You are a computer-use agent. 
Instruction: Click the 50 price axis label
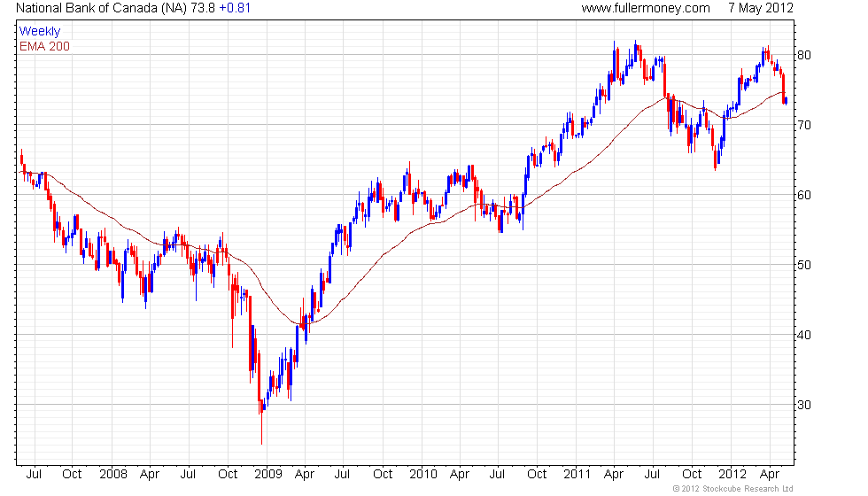pos(804,265)
